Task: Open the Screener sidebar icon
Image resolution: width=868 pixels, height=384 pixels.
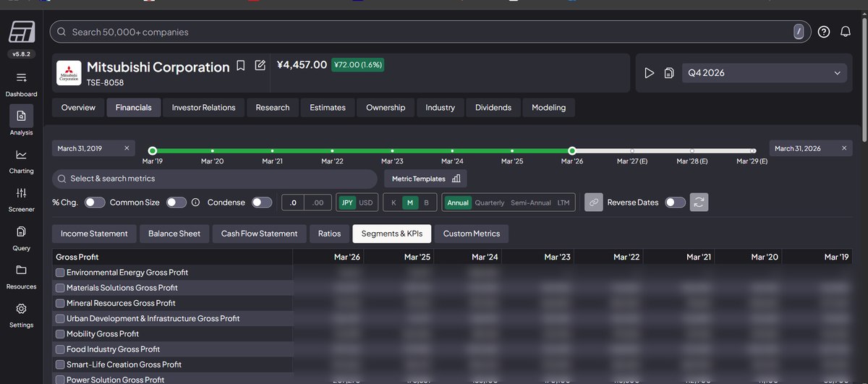Action: click(21, 193)
